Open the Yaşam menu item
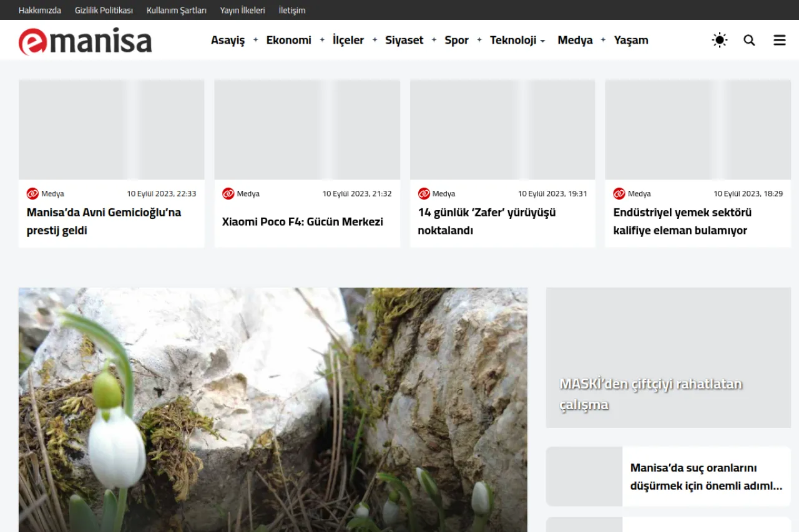Viewport: 799px width, 532px height. [x=631, y=40]
